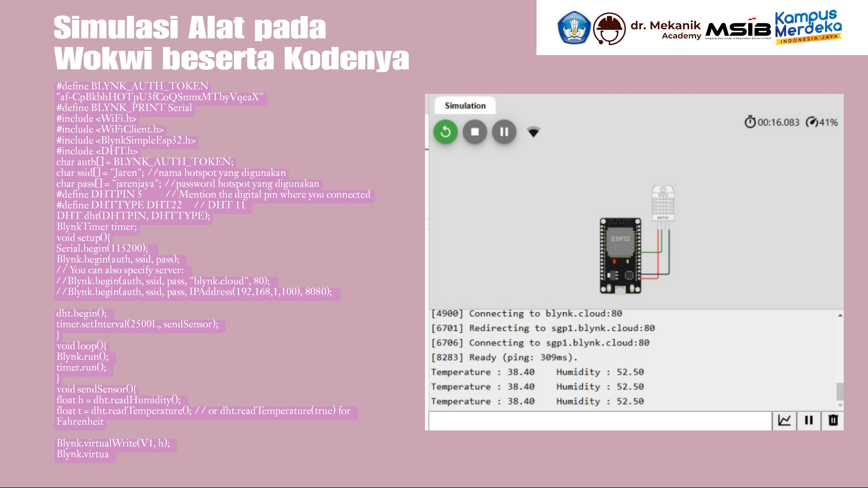Clear the serial monitor with trash icon
This screenshot has width=868, height=488.
(833, 420)
